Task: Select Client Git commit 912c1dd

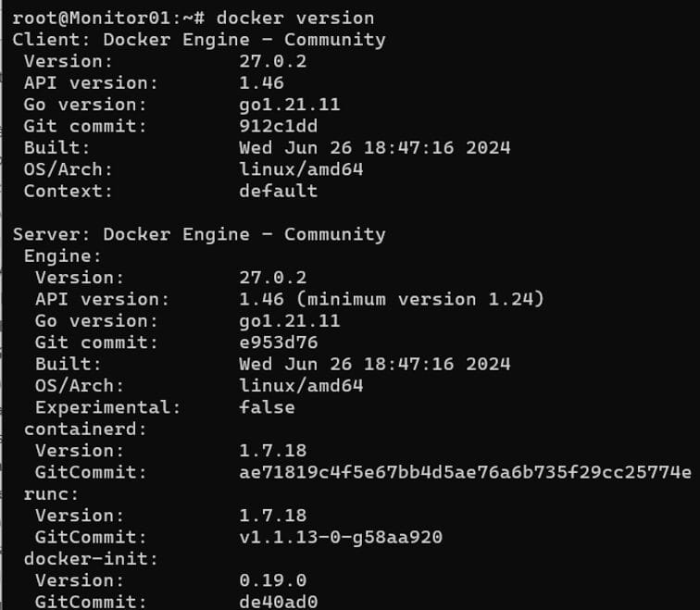Action: click(278, 126)
